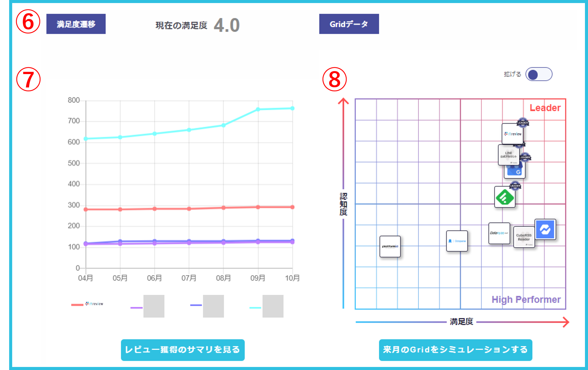Click the blue Messenger icon near High Performer
Screen dimensions: 588x370
[x=546, y=230]
